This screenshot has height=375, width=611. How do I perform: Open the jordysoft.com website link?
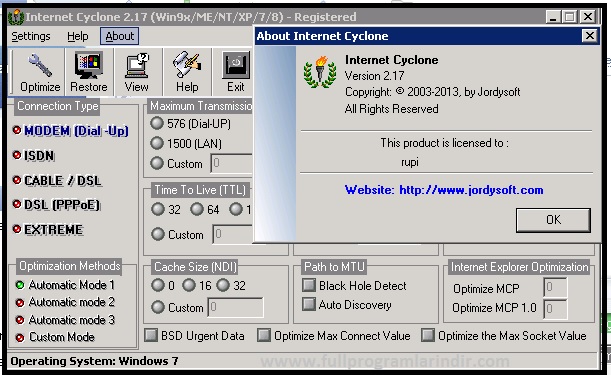click(x=471, y=190)
